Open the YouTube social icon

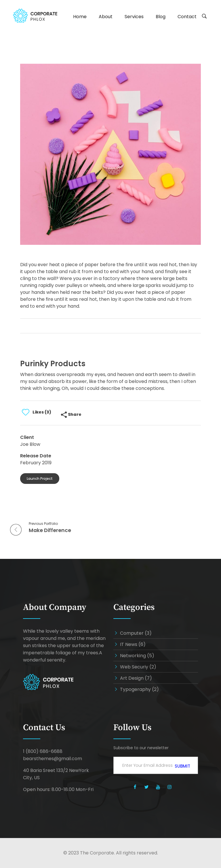point(158,787)
